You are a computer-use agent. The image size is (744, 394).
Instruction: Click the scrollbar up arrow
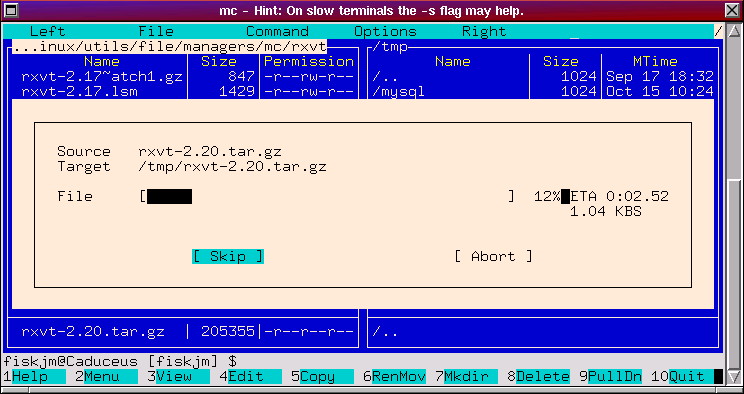coord(734,32)
